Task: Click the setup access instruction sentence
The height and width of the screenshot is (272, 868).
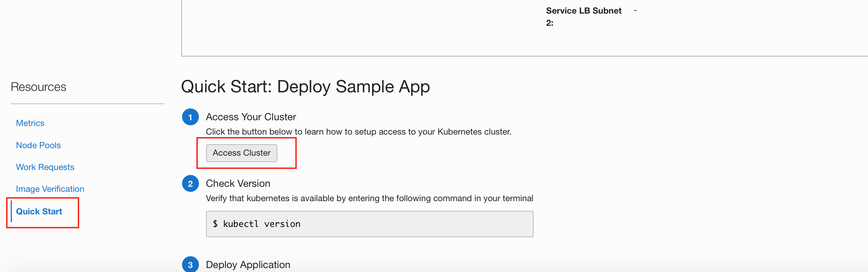Action: coord(358,132)
